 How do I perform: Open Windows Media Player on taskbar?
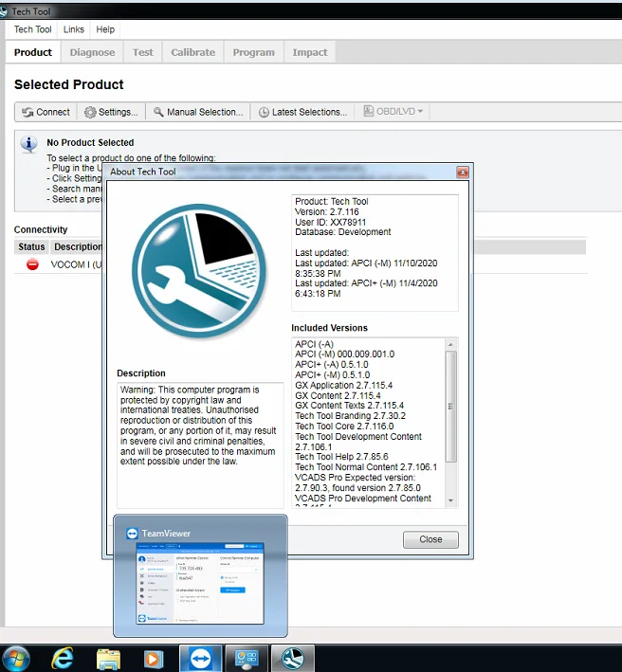153,659
